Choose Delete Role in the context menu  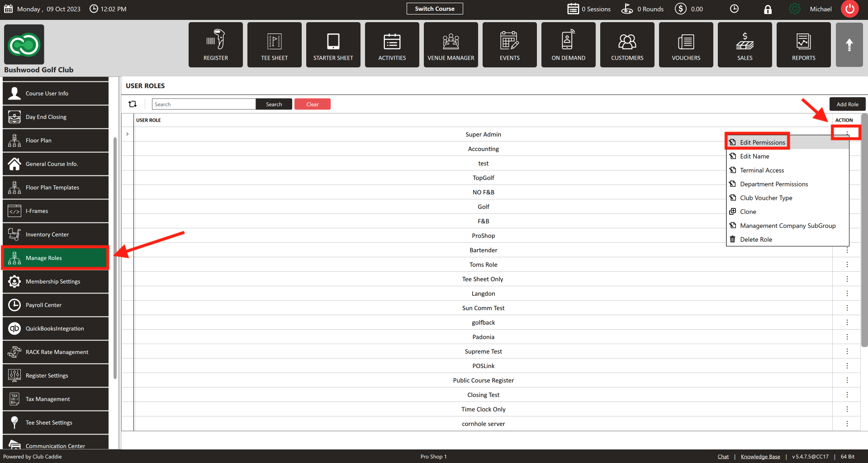point(787,240)
